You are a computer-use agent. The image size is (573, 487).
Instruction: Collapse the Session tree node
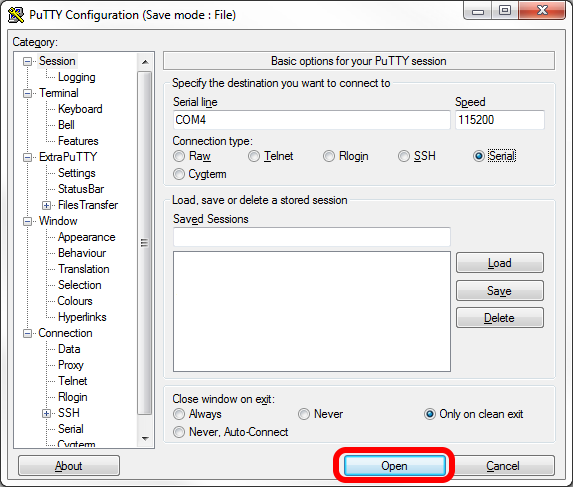(x=27, y=61)
